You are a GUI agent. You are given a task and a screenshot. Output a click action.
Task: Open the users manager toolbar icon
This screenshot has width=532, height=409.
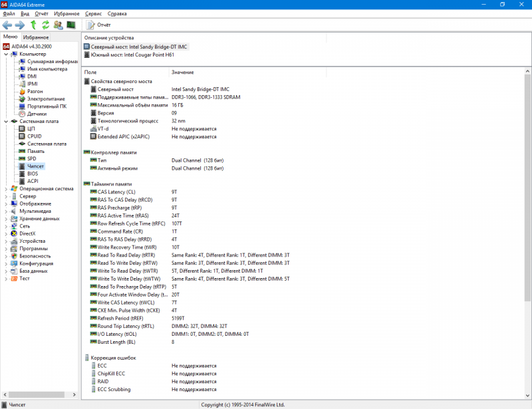[58, 25]
